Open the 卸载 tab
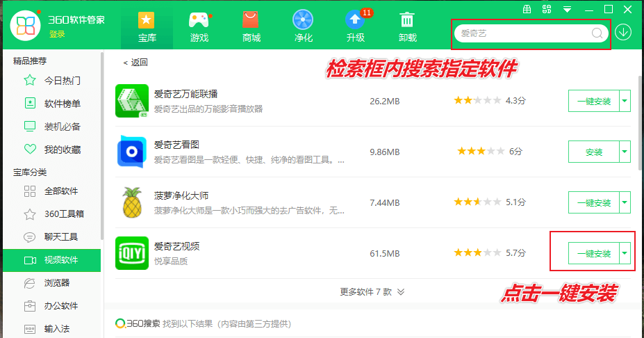This screenshot has width=644, height=338. coord(407,27)
